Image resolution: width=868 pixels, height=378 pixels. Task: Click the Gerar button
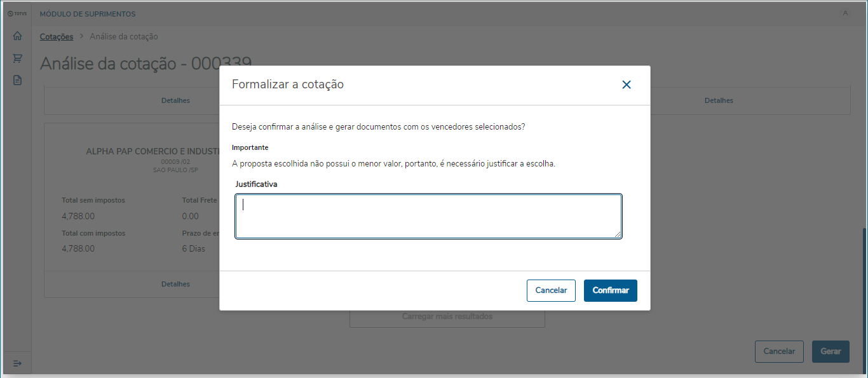coord(831,351)
